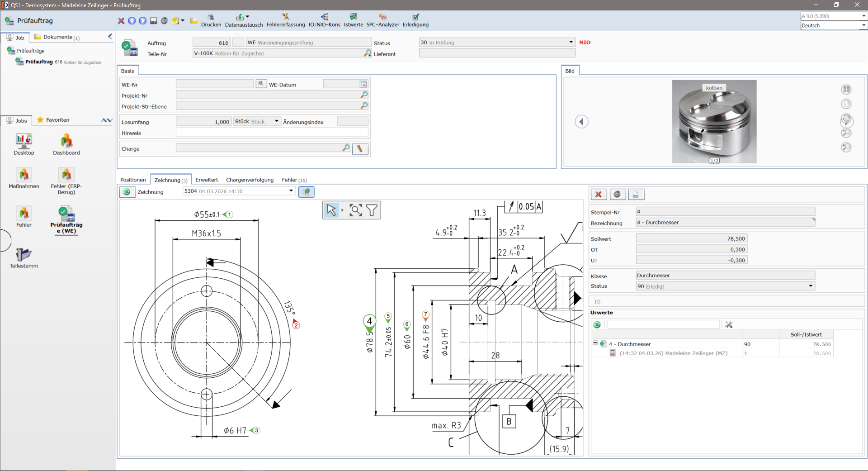Click inside the Hinweis input field
The image size is (868, 471).
[272, 133]
